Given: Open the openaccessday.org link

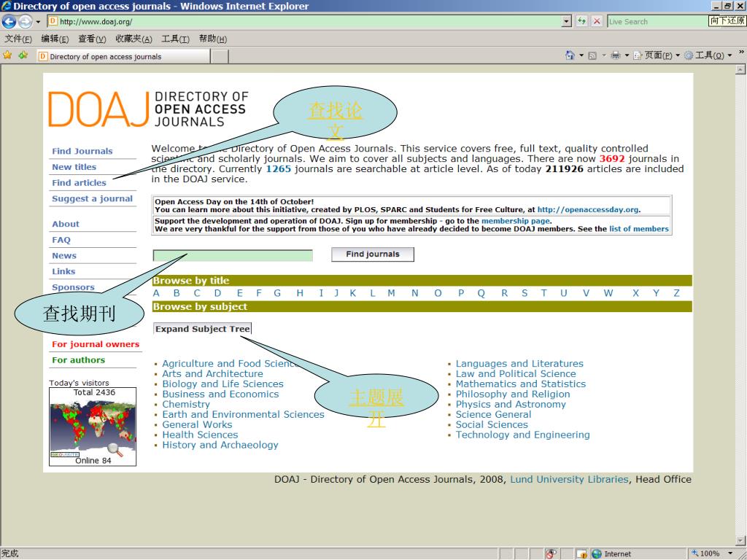Looking at the screenshot, I should click(x=588, y=209).
